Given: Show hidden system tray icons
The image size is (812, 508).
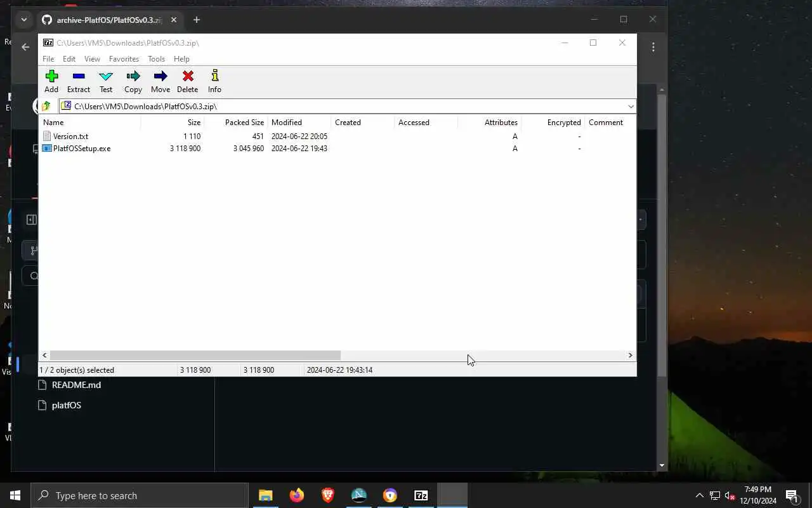Looking at the screenshot, I should click(x=699, y=495).
